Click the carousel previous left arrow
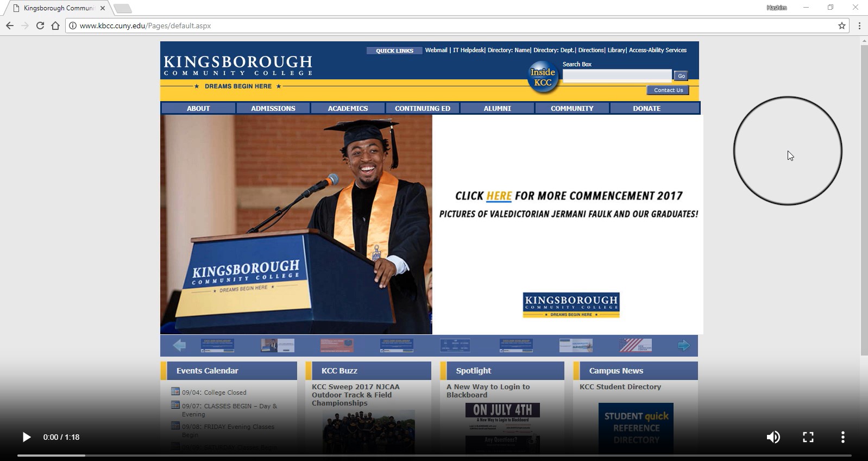Image resolution: width=868 pixels, height=461 pixels. (179, 345)
